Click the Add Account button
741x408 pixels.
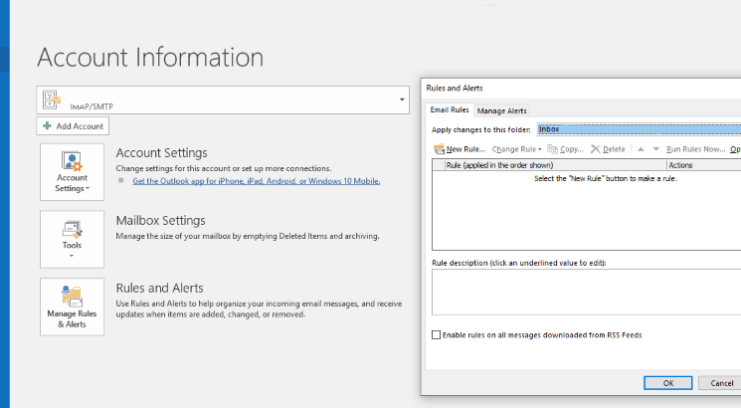[73, 126]
